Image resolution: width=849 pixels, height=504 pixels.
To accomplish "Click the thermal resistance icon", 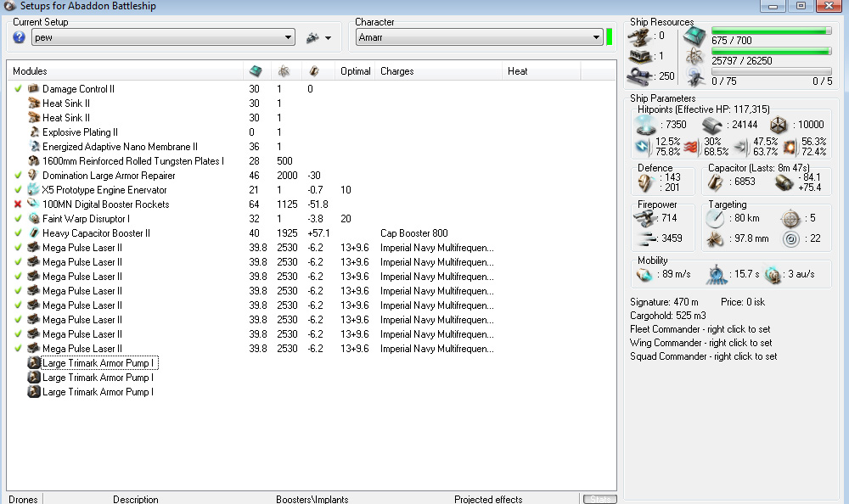I will click(x=691, y=147).
